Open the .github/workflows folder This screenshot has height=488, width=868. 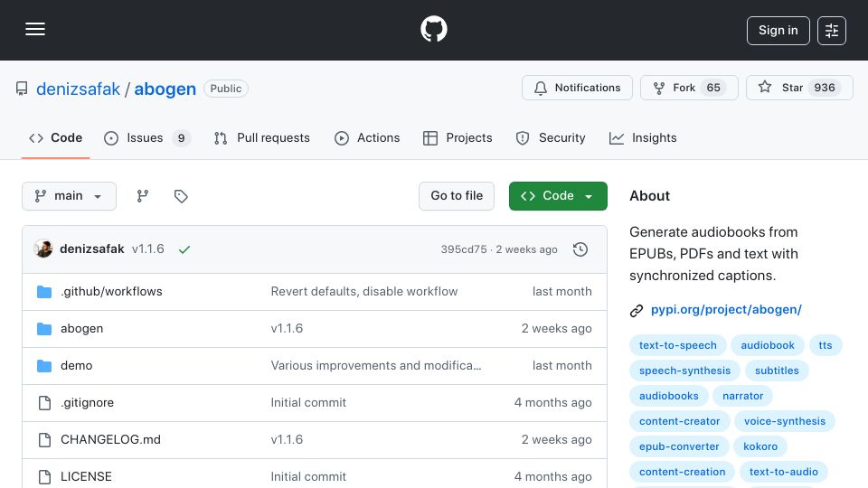111,292
